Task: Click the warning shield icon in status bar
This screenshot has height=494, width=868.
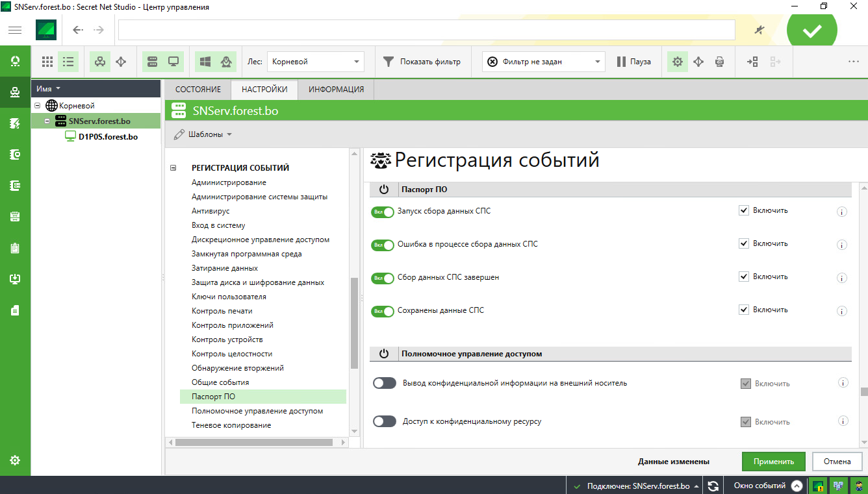Action: pos(819,486)
